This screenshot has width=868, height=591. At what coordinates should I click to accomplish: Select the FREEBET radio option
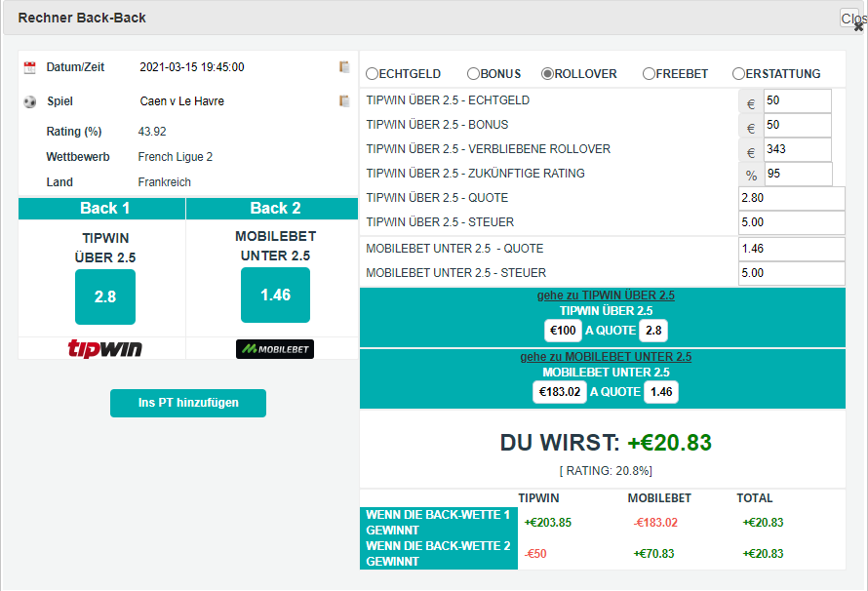pos(649,73)
